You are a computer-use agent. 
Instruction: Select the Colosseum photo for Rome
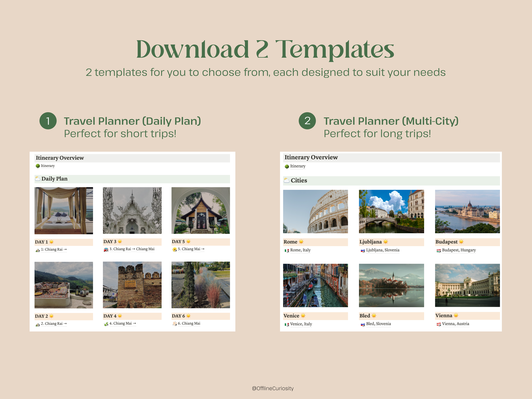tap(315, 211)
